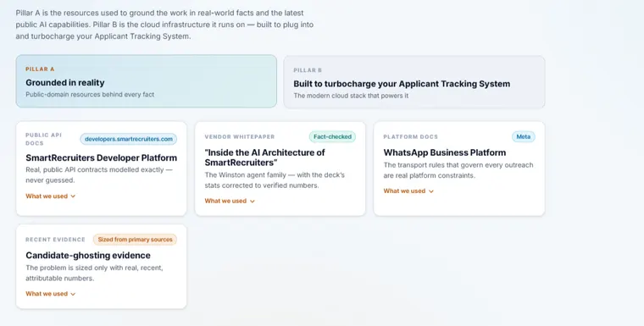The width and height of the screenshot is (644, 326).
Task: Switch to Pillar B Applicant Tracking System tab
Action: (414, 82)
